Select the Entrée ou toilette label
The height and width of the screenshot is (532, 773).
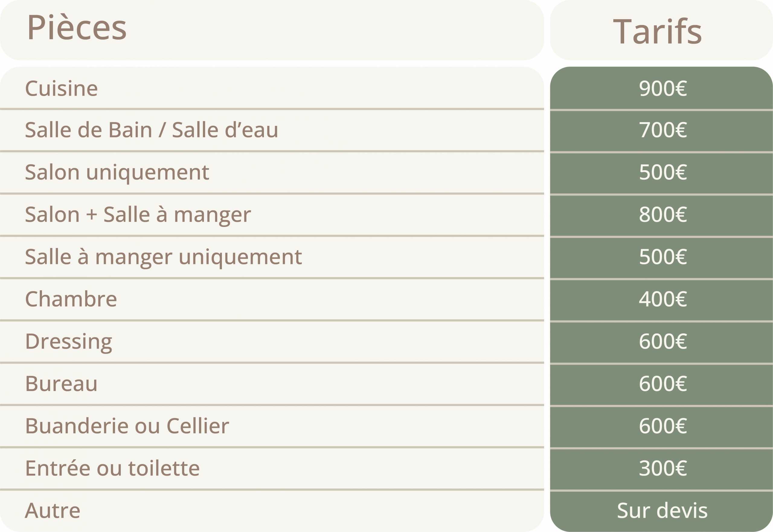coord(112,468)
